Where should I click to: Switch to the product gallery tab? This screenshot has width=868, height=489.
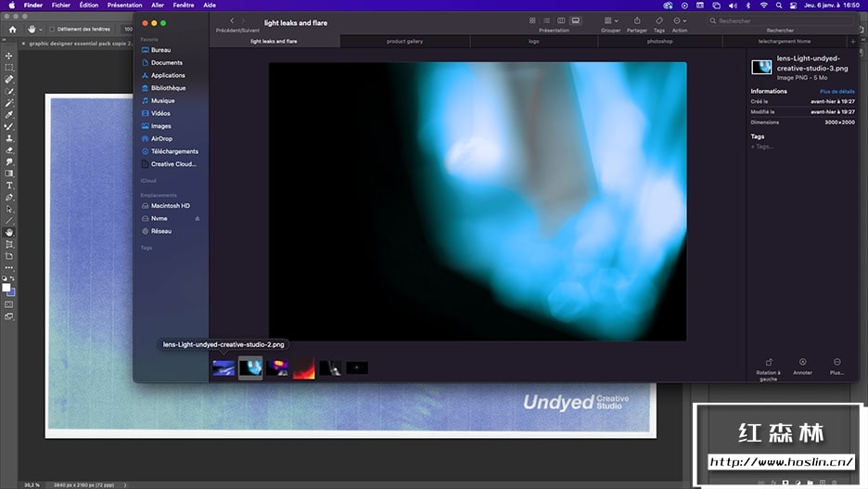pos(404,42)
